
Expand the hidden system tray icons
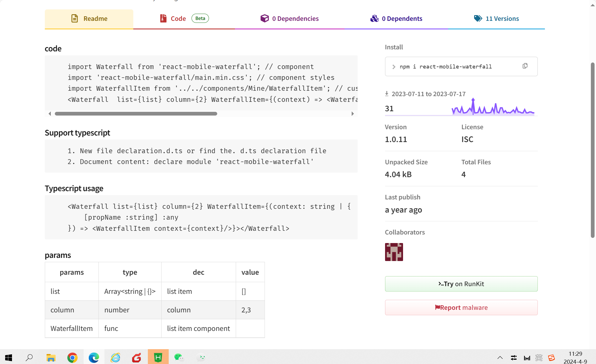[x=500, y=357]
